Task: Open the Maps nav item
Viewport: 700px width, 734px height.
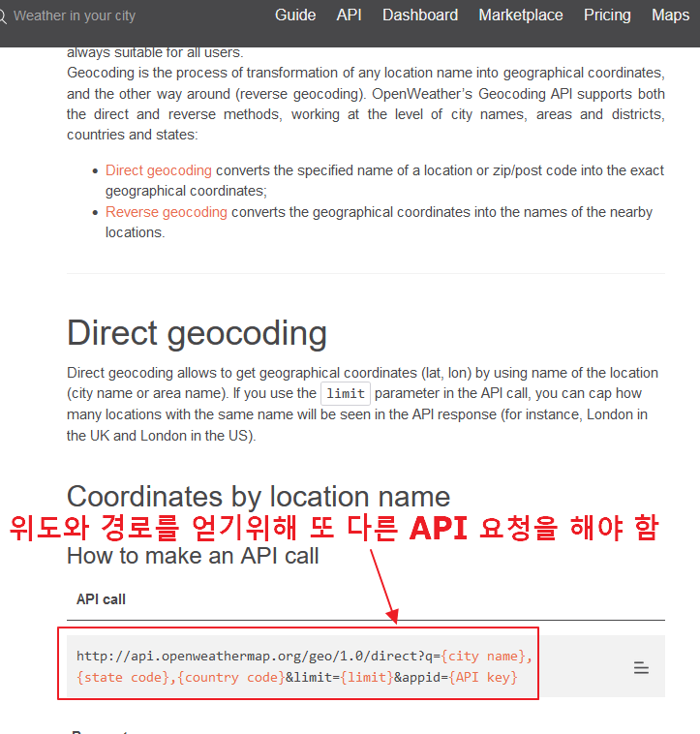Action: pyautogui.click(x=671, y=15)
